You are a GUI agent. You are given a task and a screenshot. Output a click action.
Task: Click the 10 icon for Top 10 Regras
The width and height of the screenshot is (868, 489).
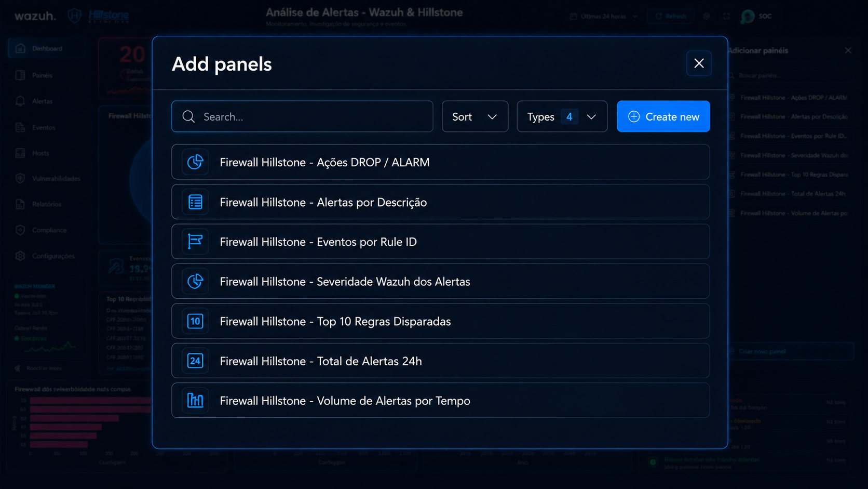(195, 321)
